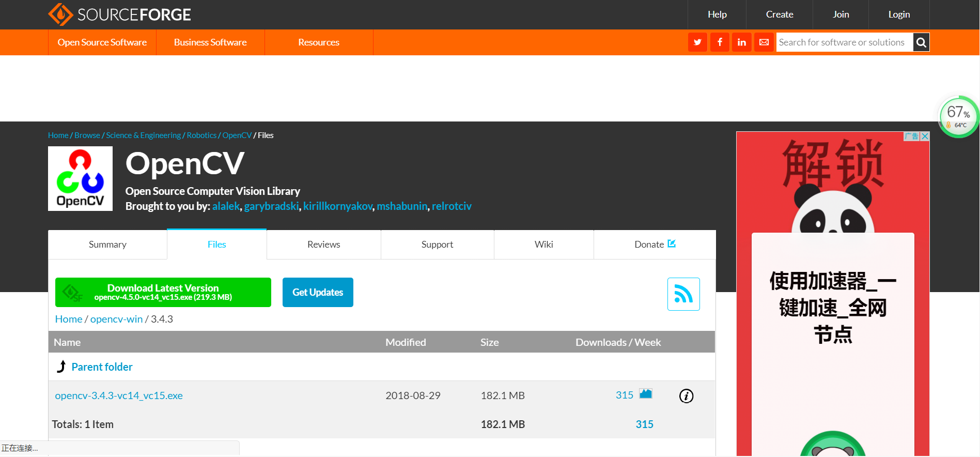Sort by the Modified column header
Image resolution: width=980 pixels, height=457 pixels.
pos(406,342)
